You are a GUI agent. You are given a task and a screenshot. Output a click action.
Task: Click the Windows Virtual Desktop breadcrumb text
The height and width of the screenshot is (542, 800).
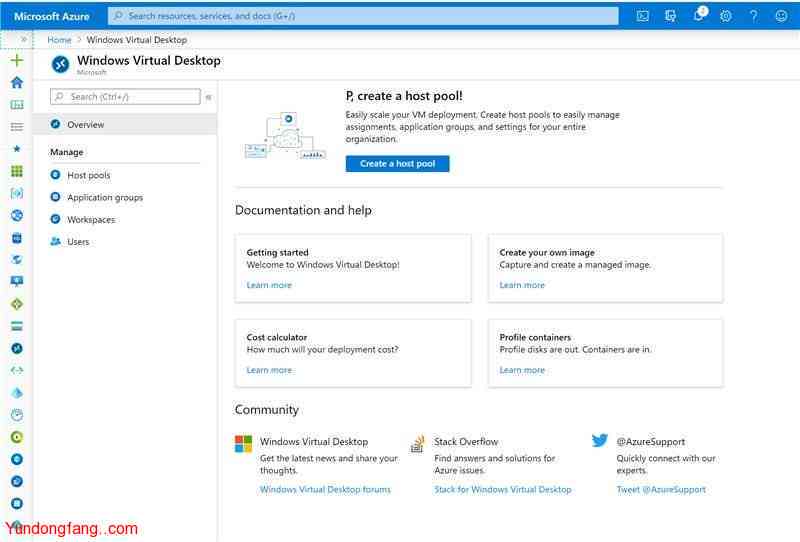click(x=137, y=40)
